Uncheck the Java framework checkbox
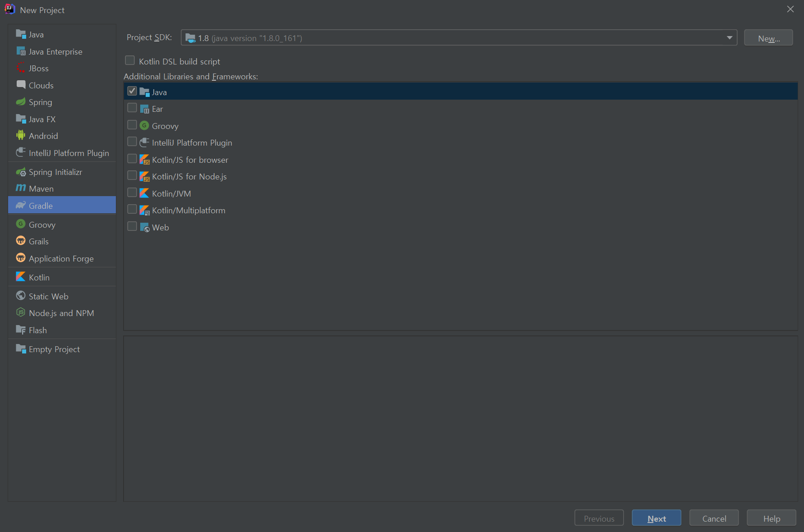 point(132,91)
